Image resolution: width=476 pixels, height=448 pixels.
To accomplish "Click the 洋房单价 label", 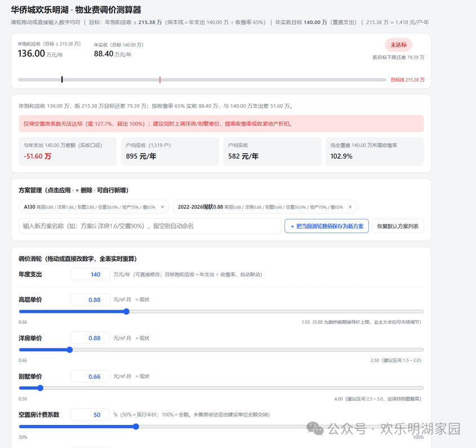I will [x=30, y=338].
